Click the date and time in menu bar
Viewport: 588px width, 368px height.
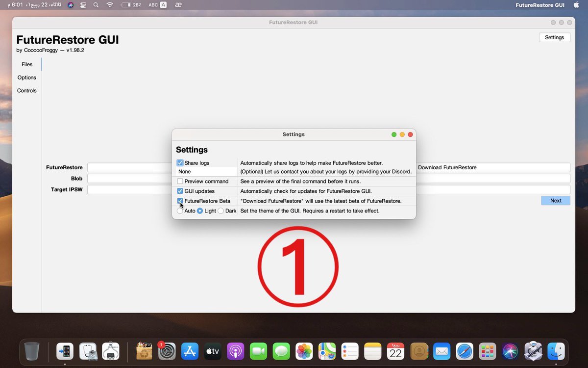[x=34, y=5]
